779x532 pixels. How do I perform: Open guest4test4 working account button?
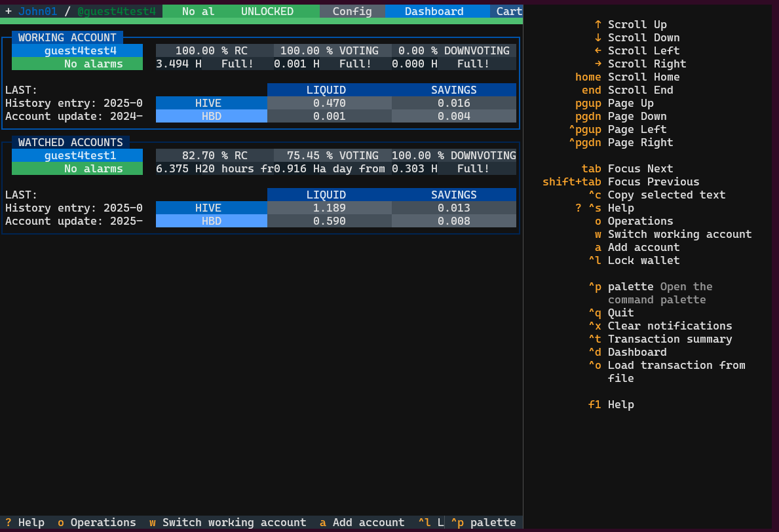pyautogui.click(x=77, y=50)
